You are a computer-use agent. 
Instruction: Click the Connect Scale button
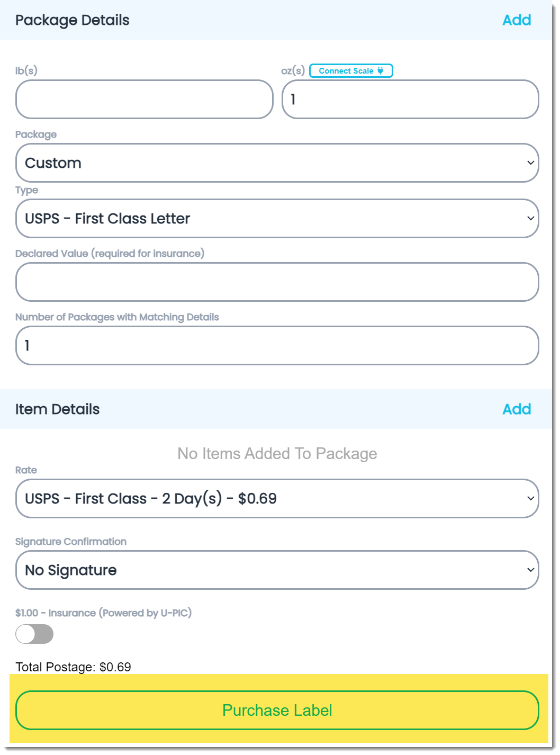(350, 70)
